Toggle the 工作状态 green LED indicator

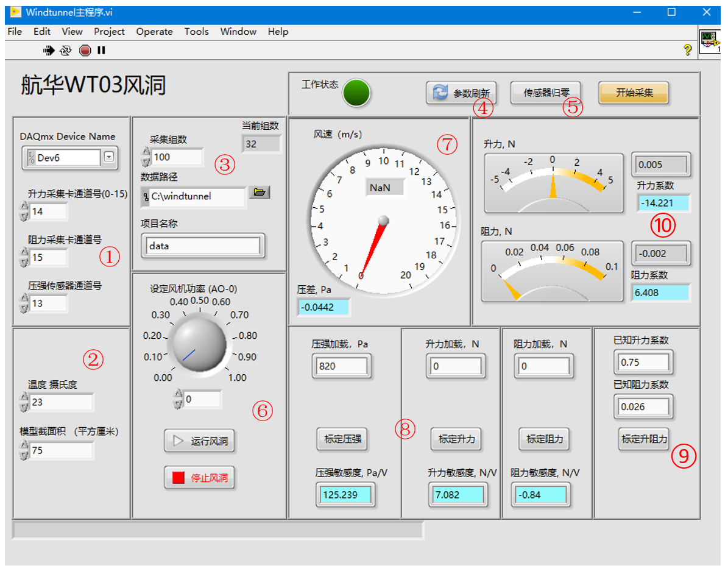pyautogui.click(x=356, y=93)
